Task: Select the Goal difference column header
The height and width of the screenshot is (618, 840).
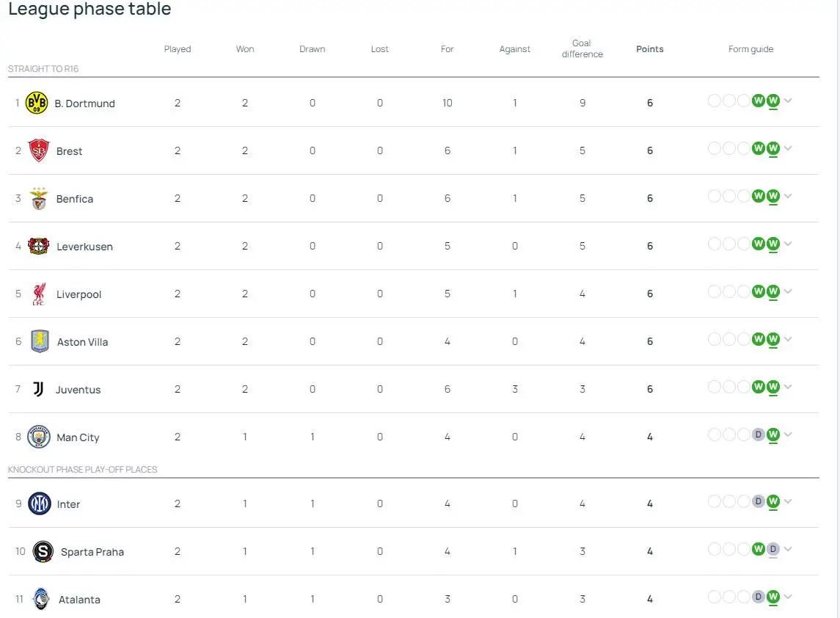Action: pyautogui.click(x=582, y=48)
